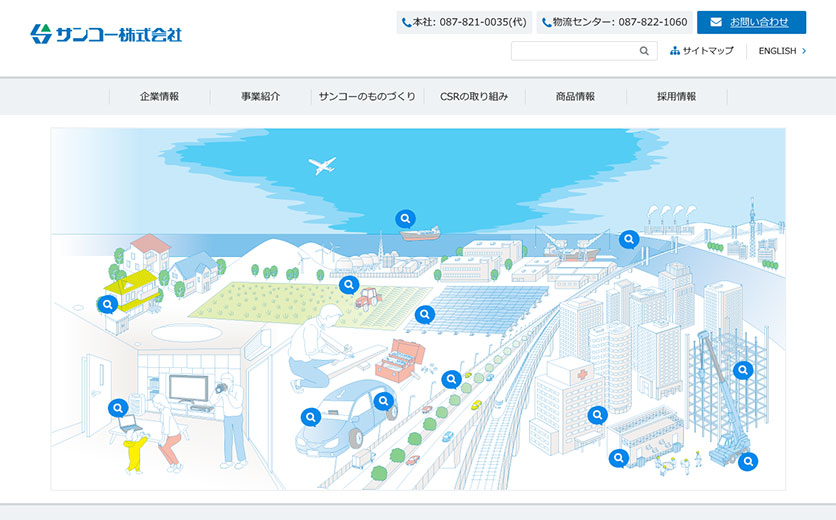Open the magnifier hotspot by the red tractor
Viewport: 836px width, 520px height.
pyautogui.click(x=349, y=285)
